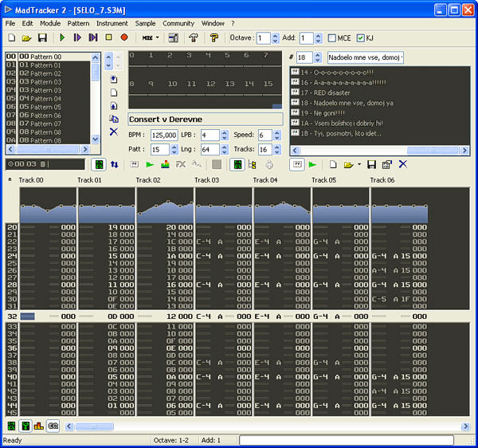
Task: Open the instrument name dropdown
Action: click(366, 57)
